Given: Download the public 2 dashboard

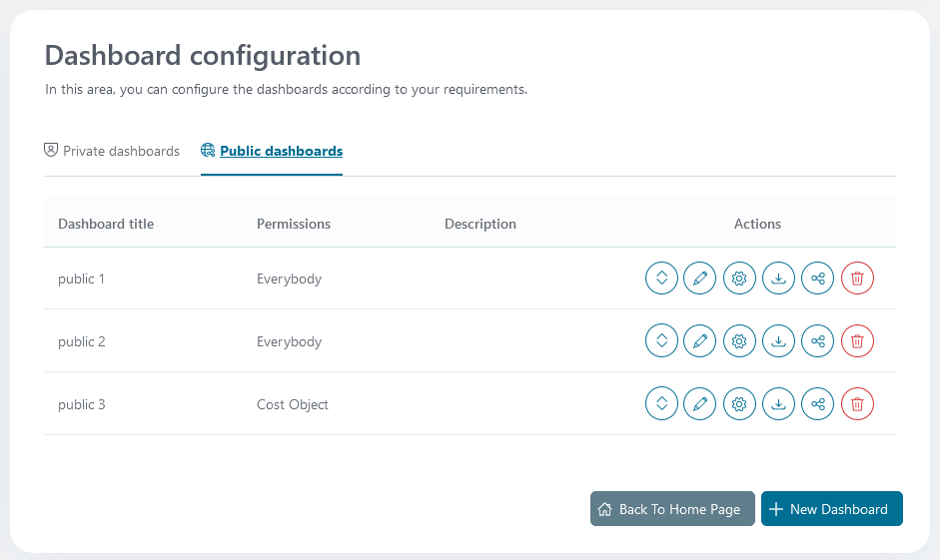Looking at the screenshot, I should (779, 341).
